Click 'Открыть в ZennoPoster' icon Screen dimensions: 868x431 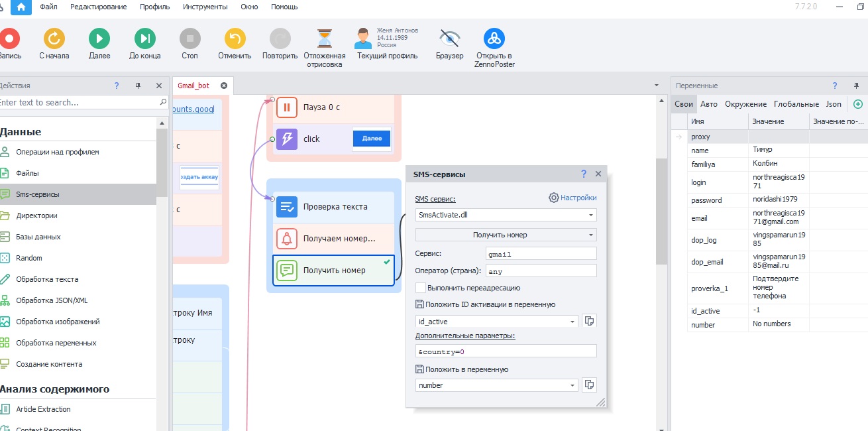coord(494,38)
